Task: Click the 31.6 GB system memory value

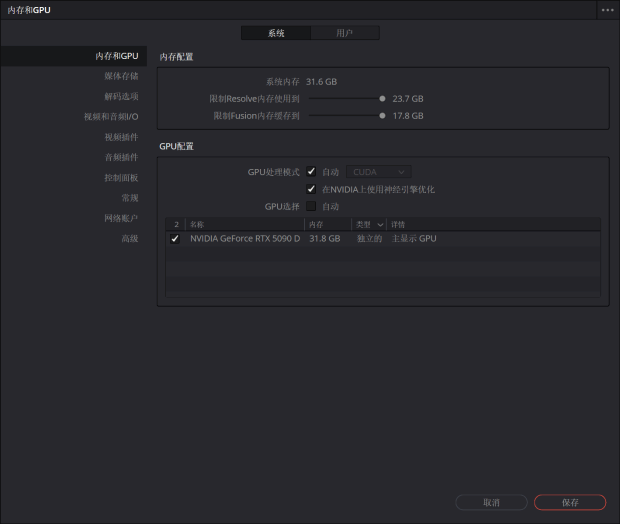Action: point(321,82)
